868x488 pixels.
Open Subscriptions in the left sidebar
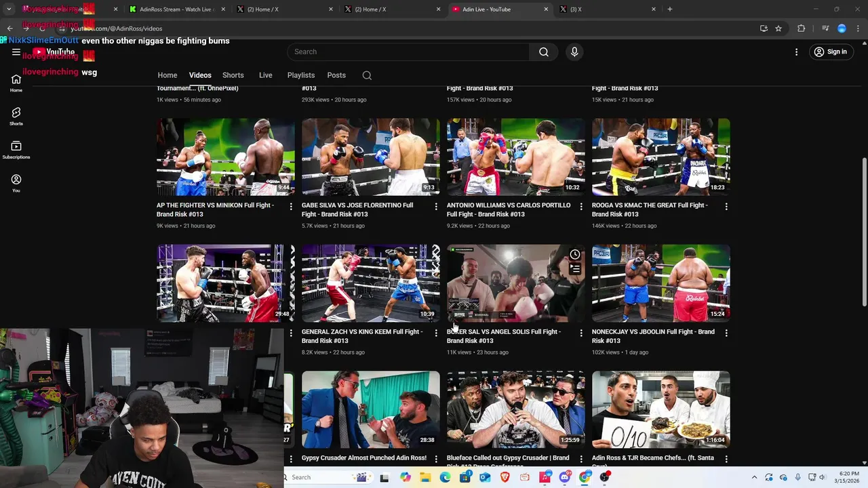pos(16,150)
